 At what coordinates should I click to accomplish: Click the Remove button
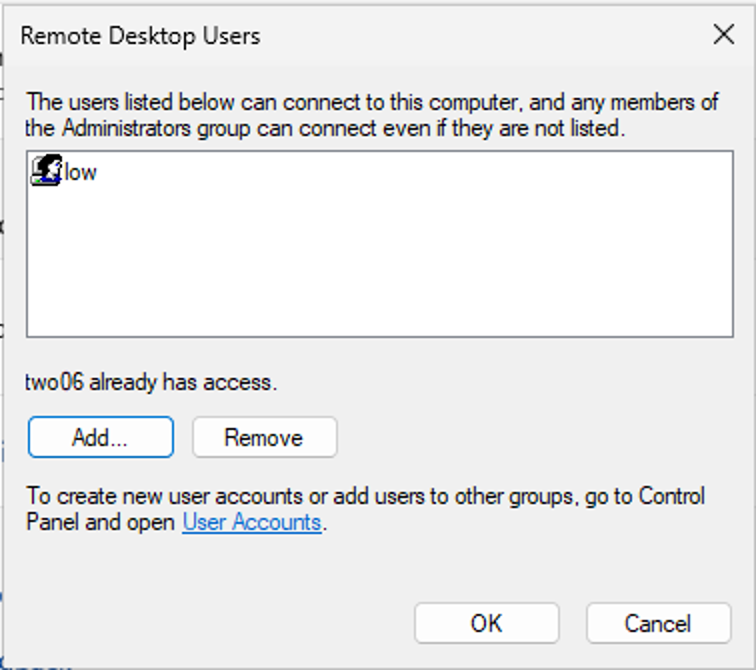(264, 437)
